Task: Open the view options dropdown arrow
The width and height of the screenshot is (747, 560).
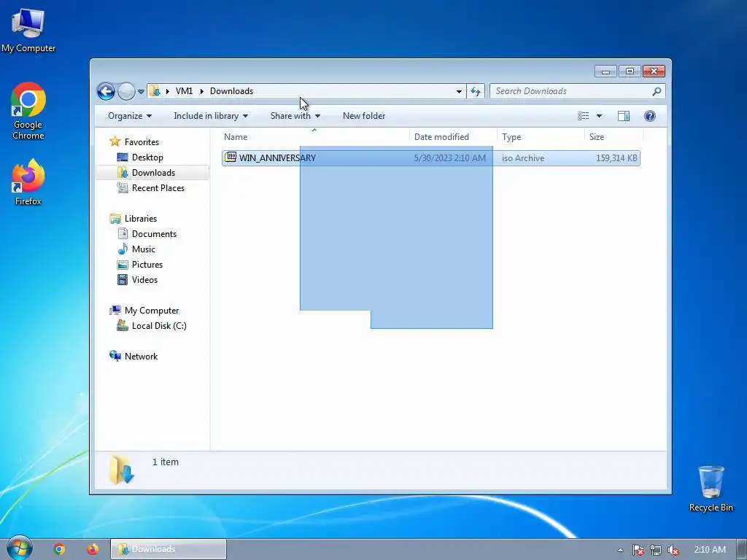Action: pyautogui.click(x=599, y=116)
